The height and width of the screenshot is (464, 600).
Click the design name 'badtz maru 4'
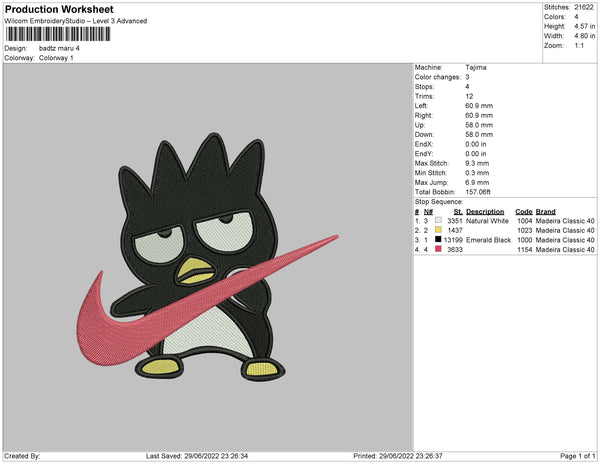pyautogui.click(x=59, y=48)
